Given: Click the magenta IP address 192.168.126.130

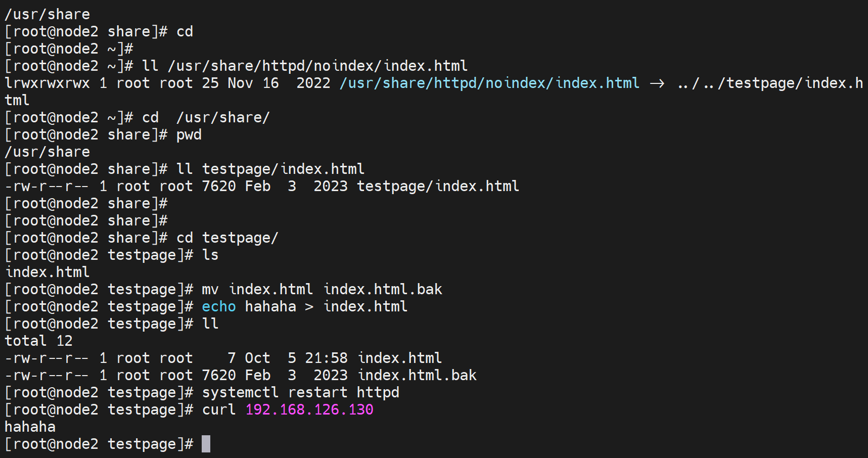Looking at the screenshot, I should [x=309, y=409].
